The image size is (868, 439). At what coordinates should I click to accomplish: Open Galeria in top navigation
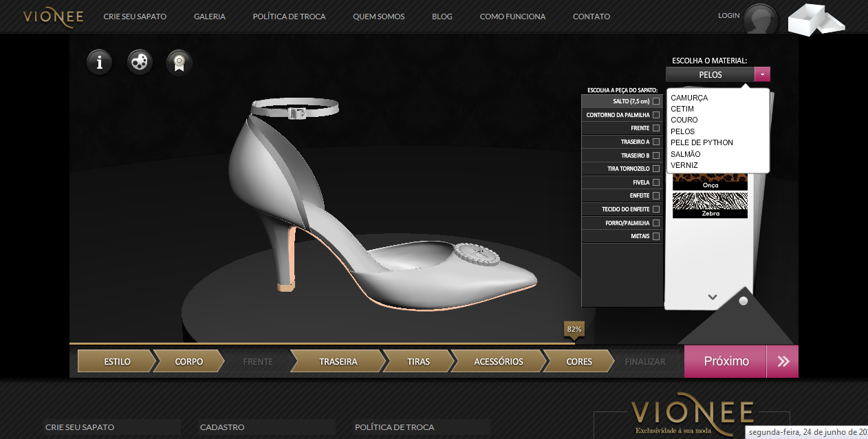coord(210,17)
